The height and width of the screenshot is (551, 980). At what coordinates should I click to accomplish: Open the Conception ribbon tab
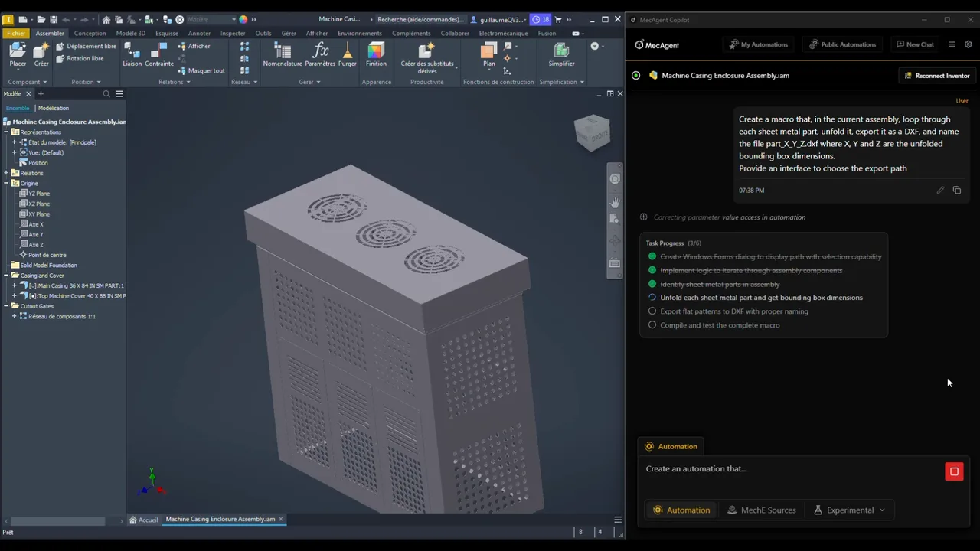90,33
